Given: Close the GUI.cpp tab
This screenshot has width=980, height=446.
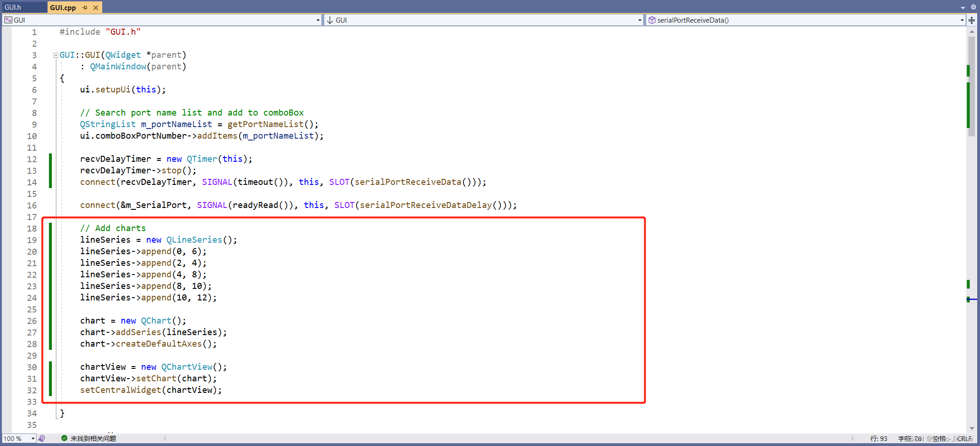Looking at the screenshot, I should coord(96,7).
